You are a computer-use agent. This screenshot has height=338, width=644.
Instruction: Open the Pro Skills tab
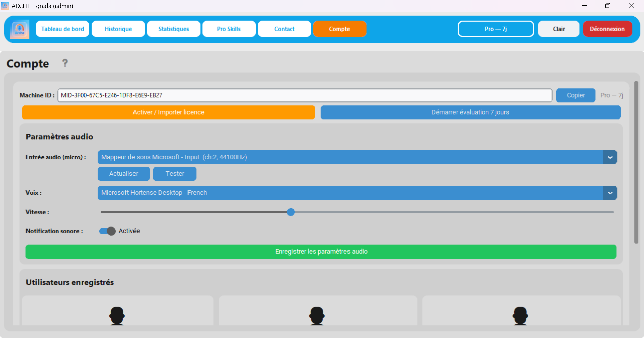(x=229, y=29)
